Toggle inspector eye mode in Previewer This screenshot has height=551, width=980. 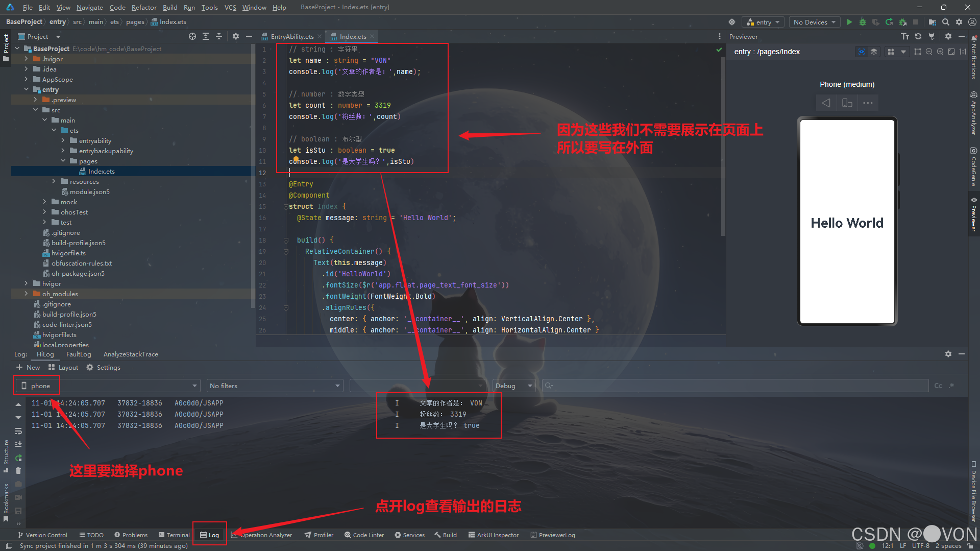862,52
